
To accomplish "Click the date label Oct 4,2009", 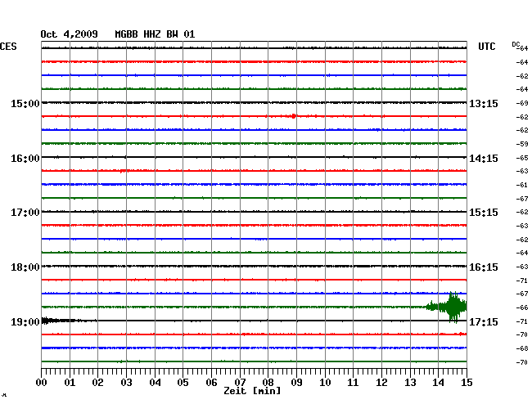I will tap(70, 34).
